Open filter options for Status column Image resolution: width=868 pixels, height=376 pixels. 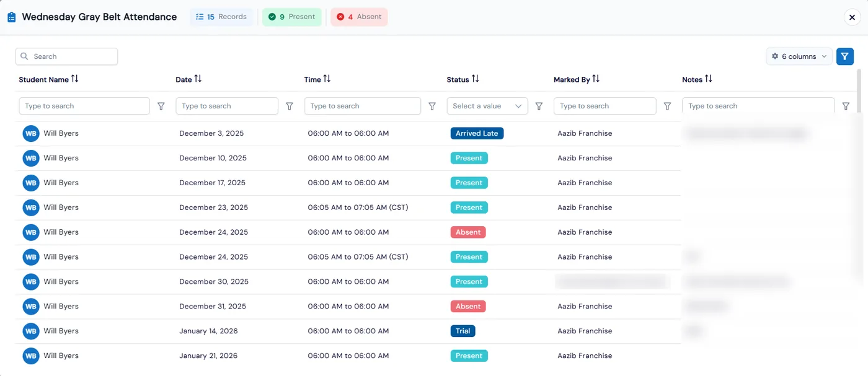coord(539,107)
